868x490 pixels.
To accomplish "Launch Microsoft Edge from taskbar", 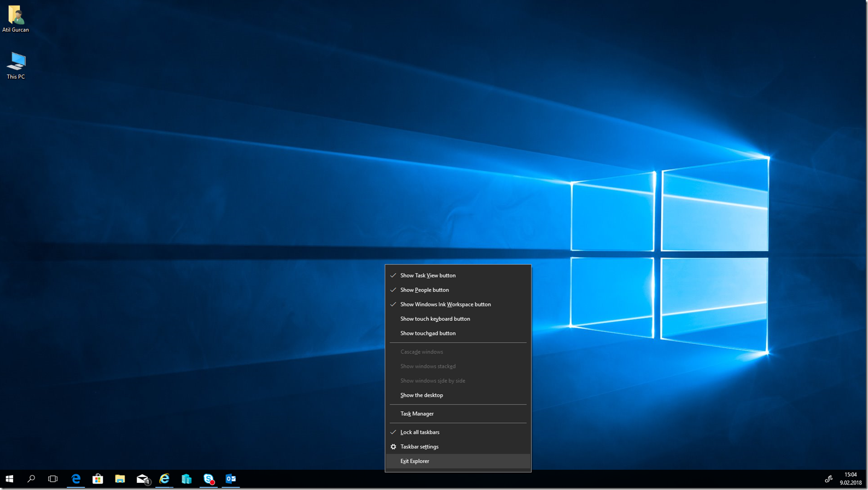I will click(x=75, y=479).
